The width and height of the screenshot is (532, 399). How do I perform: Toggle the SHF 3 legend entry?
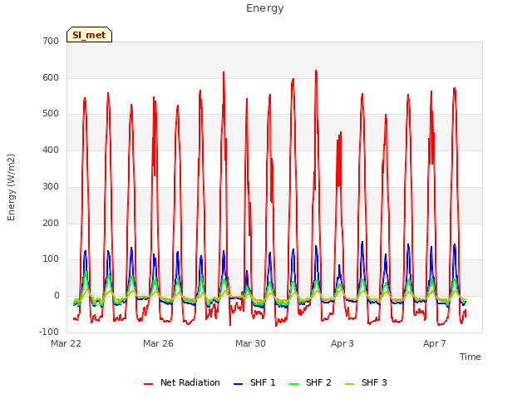pos(366,382)
